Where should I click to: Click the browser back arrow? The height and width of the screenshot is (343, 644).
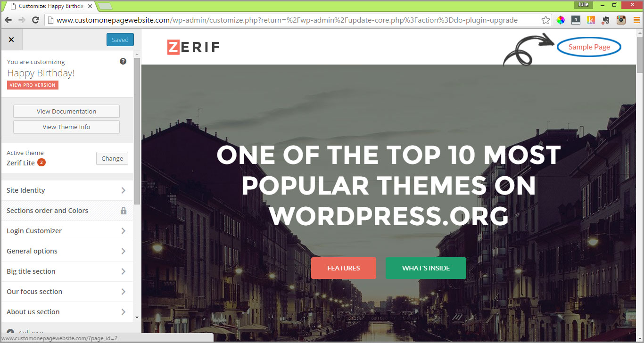point(8,20)
